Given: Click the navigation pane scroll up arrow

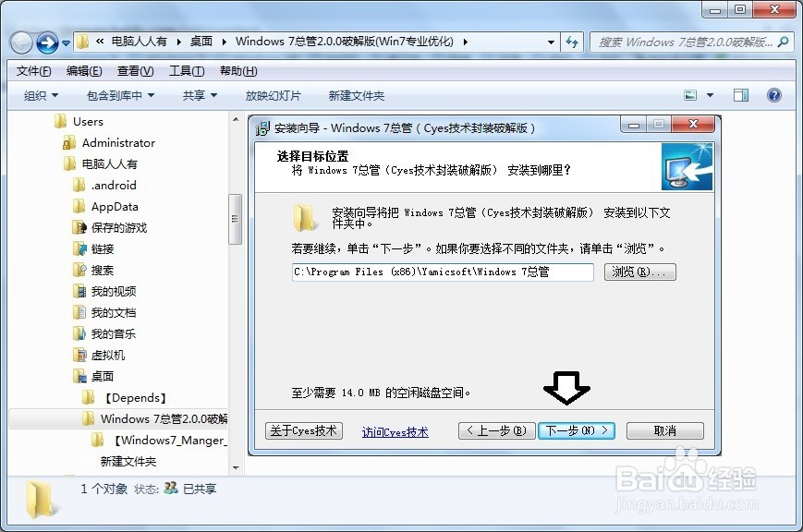Looking at the screenshot, I should [236, 119].
